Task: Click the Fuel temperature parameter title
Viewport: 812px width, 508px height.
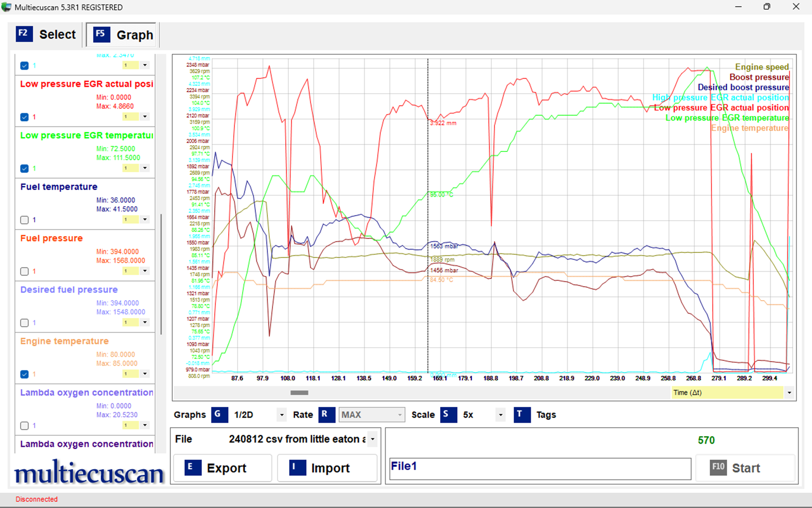Action: tap(59, 187)
